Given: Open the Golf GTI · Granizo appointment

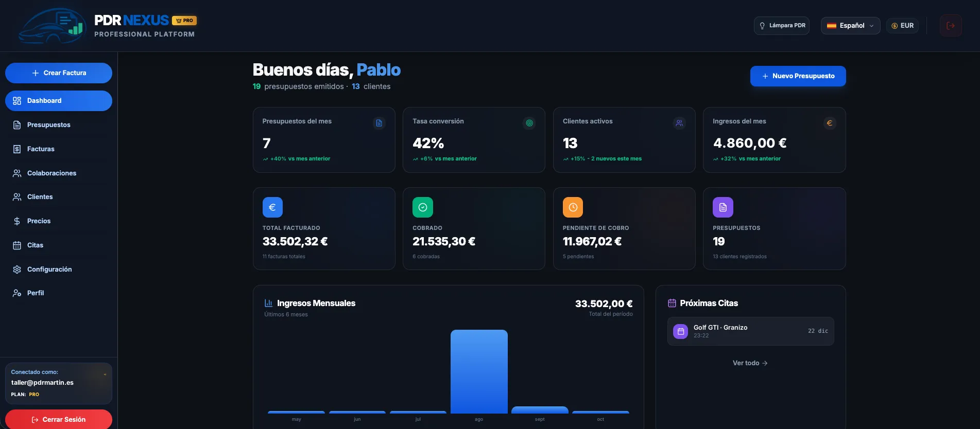Looking at the screenshot, I should tap(750, 331).
